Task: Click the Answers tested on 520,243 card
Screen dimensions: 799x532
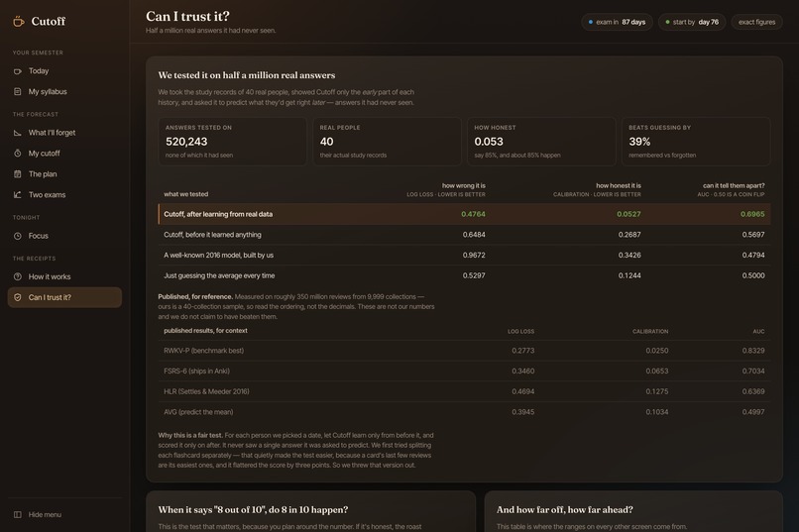Action: (232, 142)
